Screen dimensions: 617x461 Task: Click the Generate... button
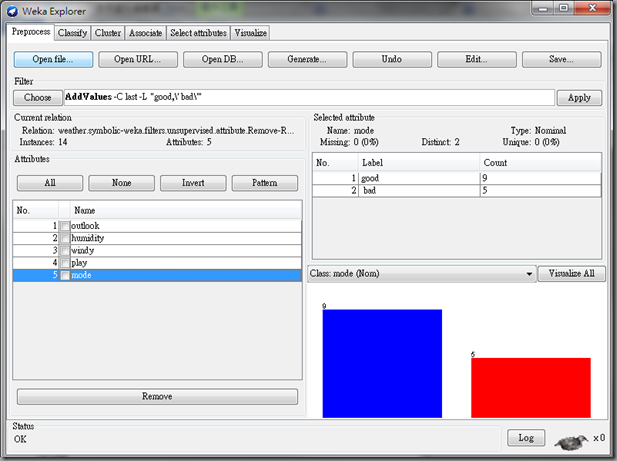[307, 59]
